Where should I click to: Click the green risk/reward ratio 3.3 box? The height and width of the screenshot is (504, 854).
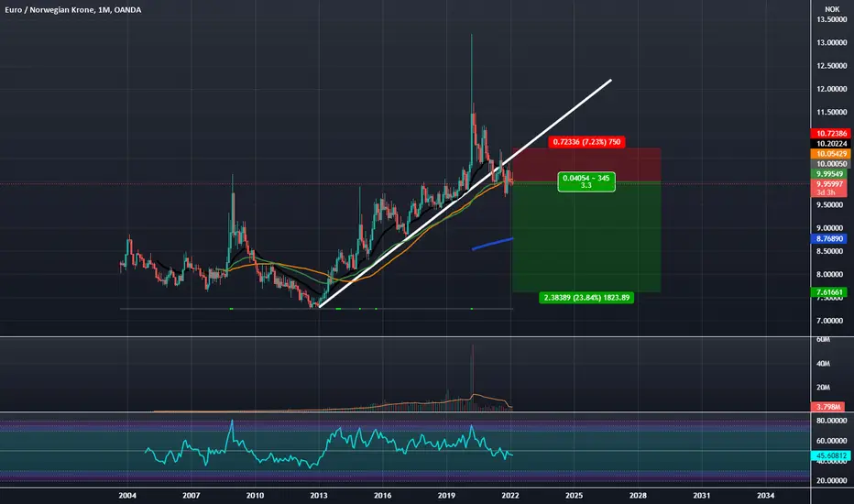point(586,182)
